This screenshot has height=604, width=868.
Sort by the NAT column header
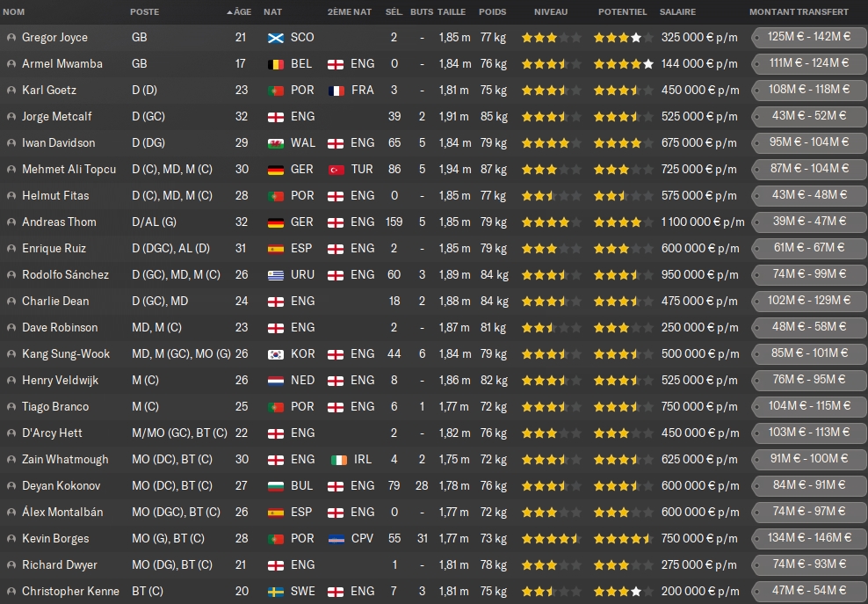(x=272, y=11)
